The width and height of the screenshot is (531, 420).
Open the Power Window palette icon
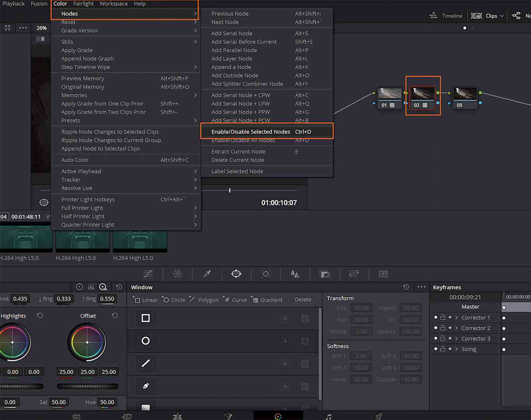tap(236, 274)
